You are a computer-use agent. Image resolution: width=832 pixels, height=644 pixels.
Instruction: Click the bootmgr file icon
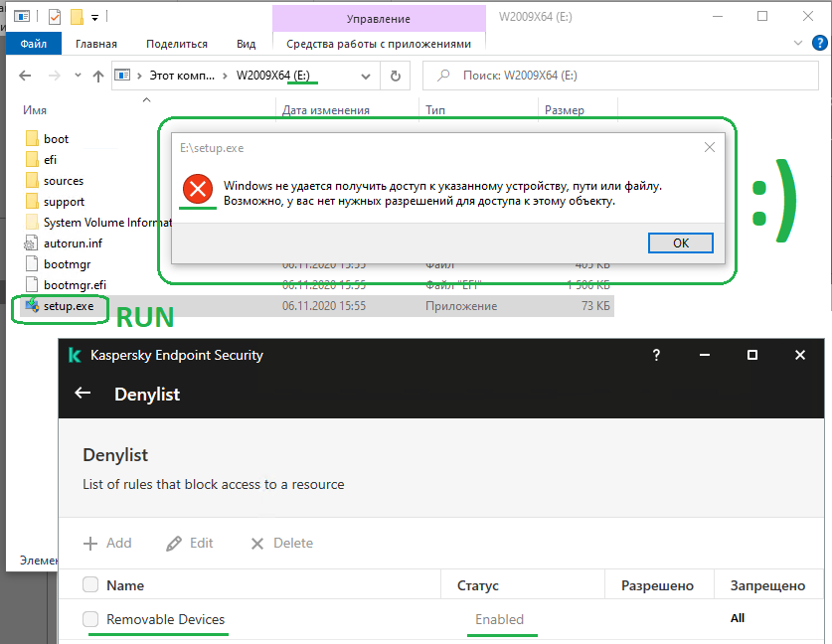tap(32, 263)
